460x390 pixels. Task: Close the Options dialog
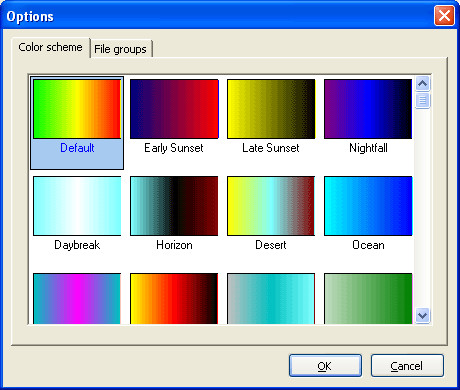(x=444, y=16)
